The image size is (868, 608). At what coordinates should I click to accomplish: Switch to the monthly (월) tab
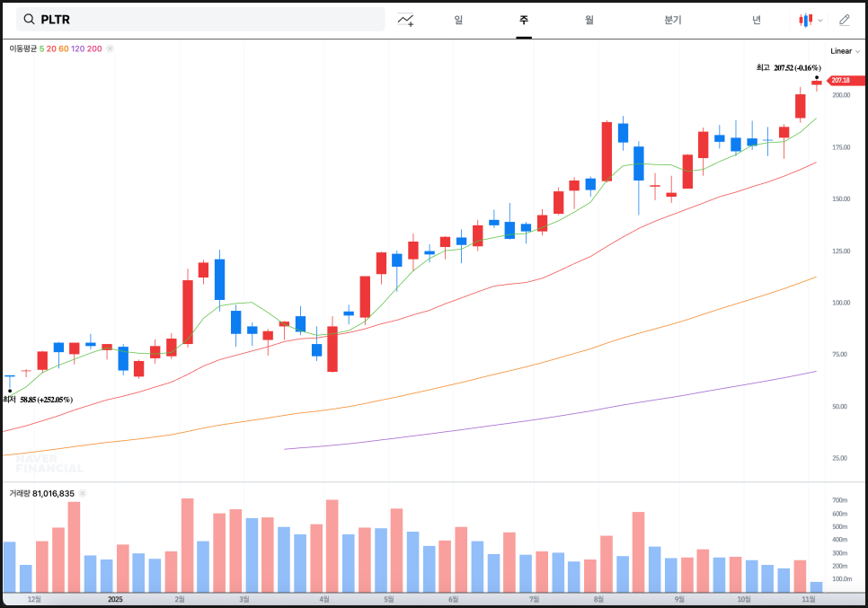click(589, 19)
